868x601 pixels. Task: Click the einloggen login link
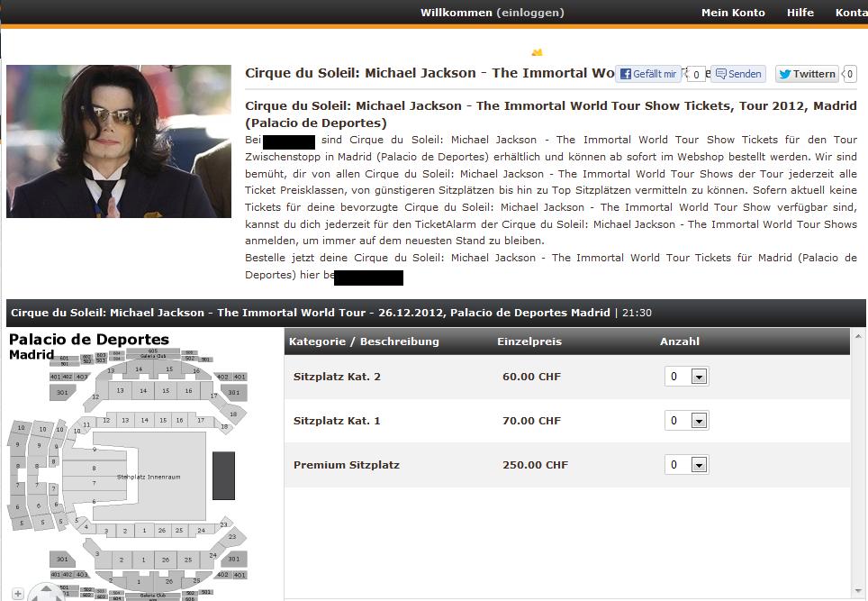tap(530, 13)
